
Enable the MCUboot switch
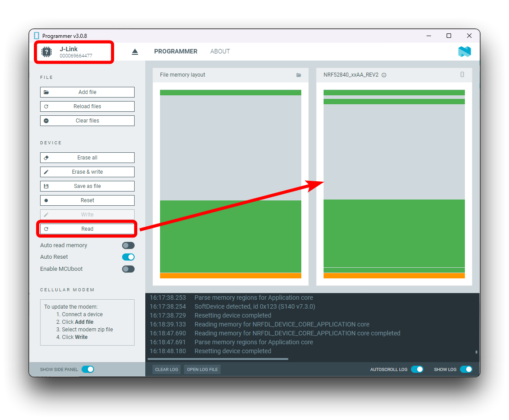click(x=128, y=269)
